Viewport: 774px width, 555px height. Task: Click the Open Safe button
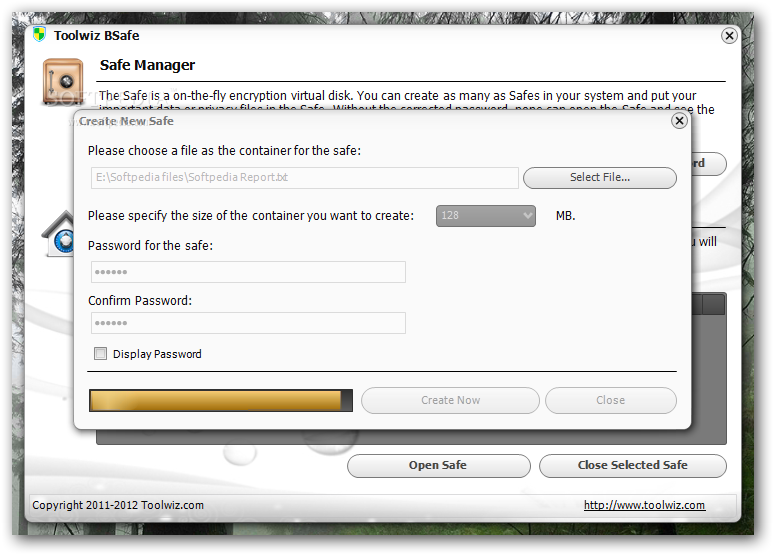[438, 466]
